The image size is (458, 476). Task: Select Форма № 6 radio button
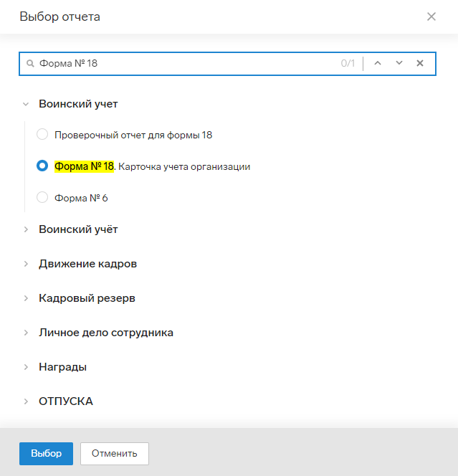42,197
